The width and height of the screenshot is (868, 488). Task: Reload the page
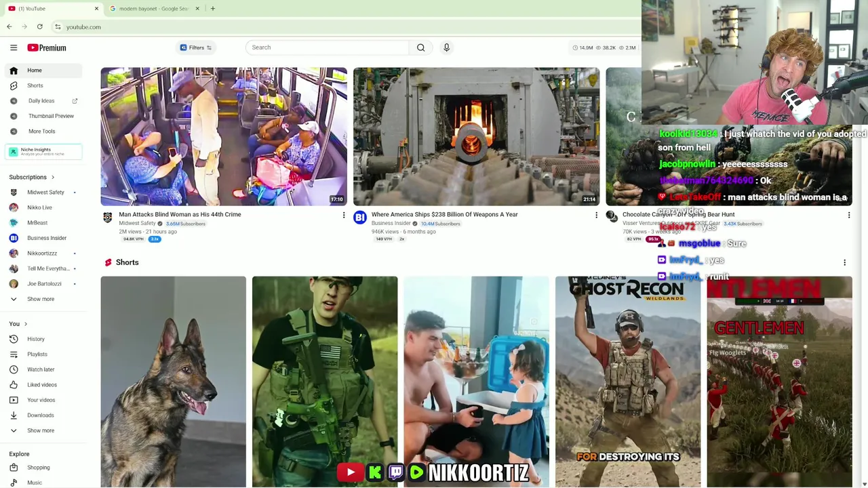pos(40,27)
